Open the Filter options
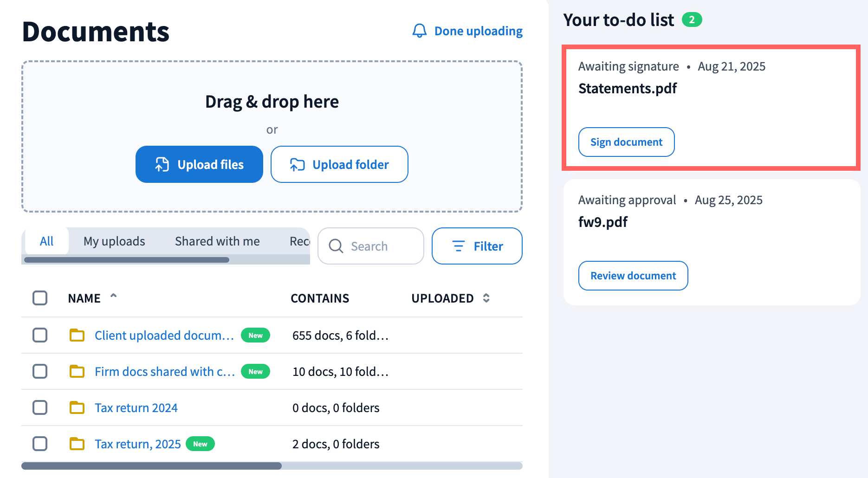This screenshot has width=868, height=478. pos(477,246)
